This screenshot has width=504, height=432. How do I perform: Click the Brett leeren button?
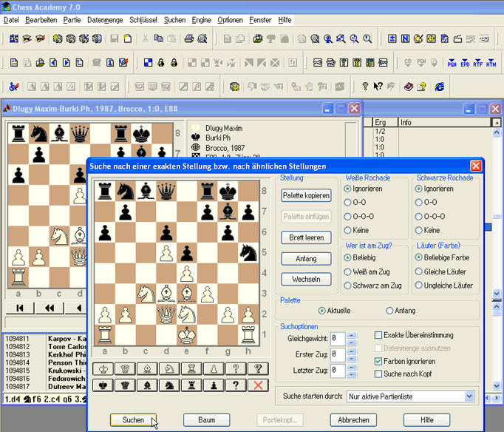[x=306, y=237]
